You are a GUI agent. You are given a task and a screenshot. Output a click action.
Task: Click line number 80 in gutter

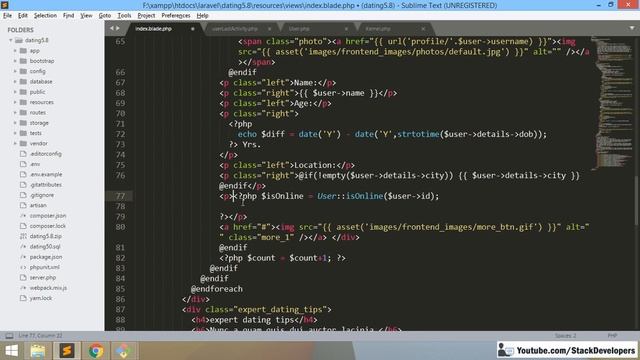pyautogui.click(x=120, y=227)
